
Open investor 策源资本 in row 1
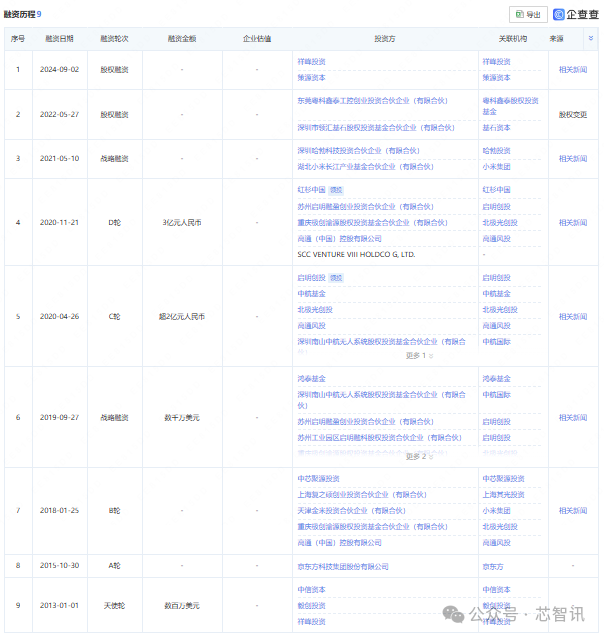311,77
